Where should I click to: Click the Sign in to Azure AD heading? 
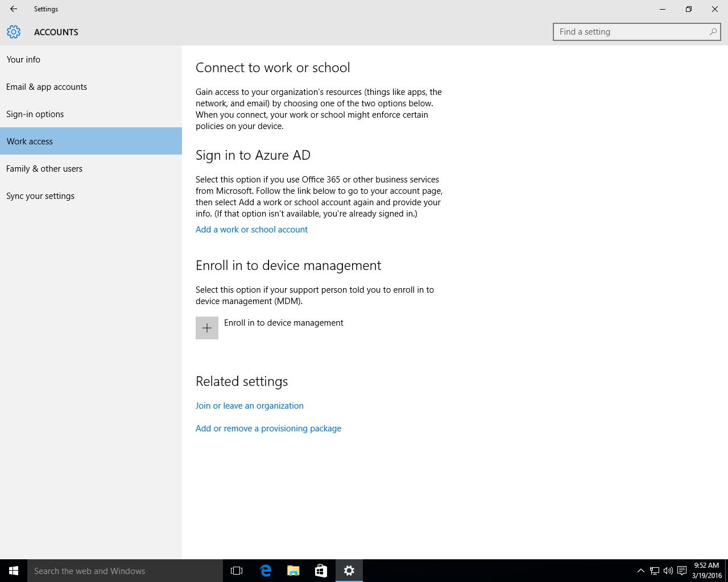pos(253,155)
